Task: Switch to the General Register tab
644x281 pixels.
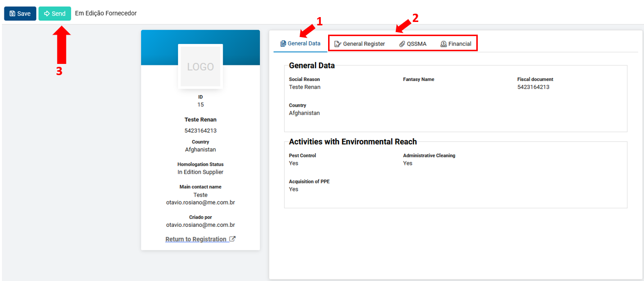Action: coord(360,44)
